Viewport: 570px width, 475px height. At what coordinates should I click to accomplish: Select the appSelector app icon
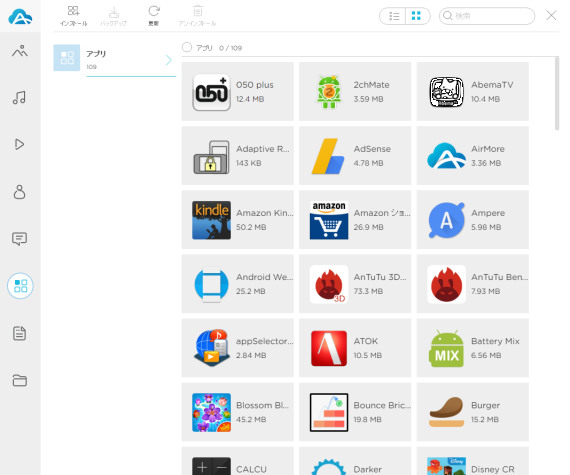click(212, 348)
